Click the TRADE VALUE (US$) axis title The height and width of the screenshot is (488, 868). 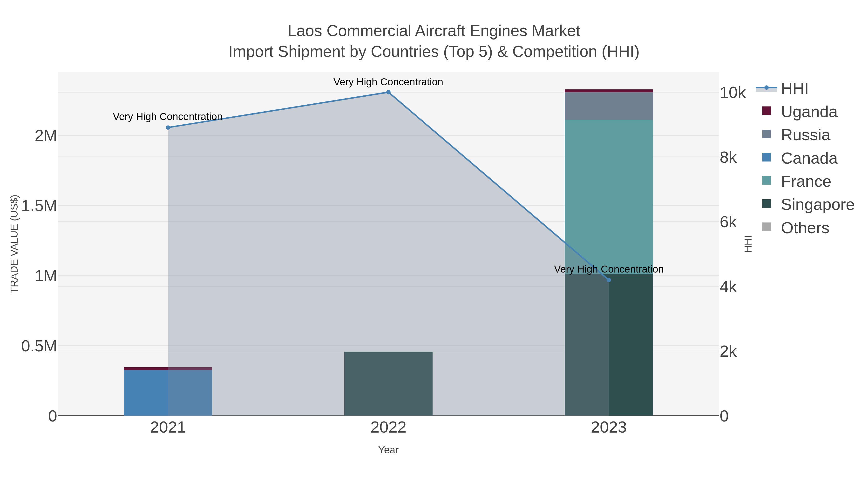click(x=14, y=244)
